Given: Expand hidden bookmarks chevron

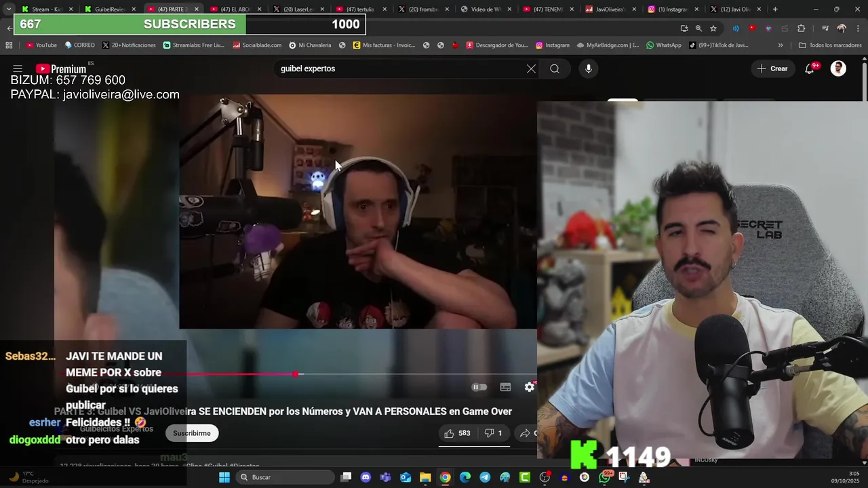Looking at the screenshot, I should (781, 45).
